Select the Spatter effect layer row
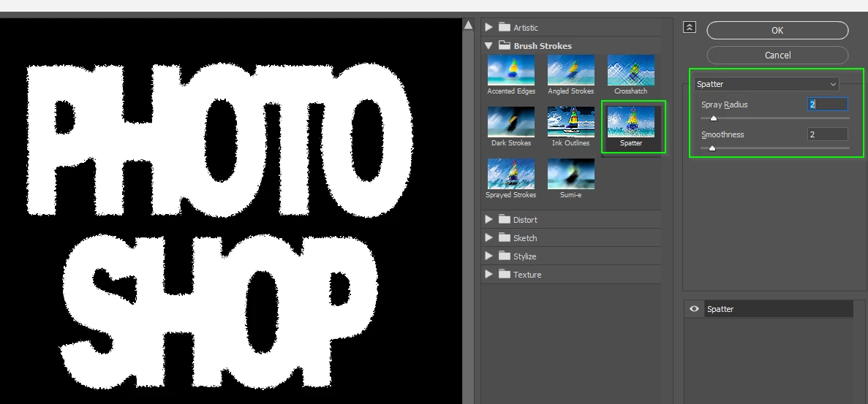Screen dimensions: 868x404 [769, 309]
